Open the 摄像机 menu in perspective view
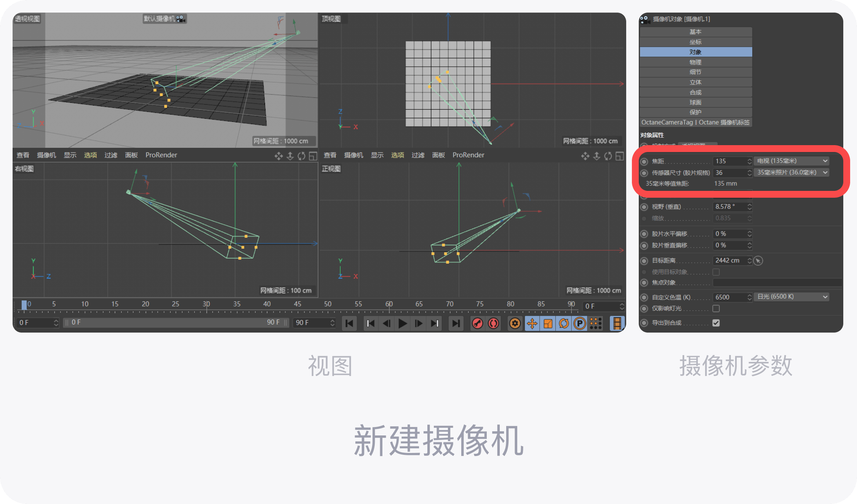The image size is (857, 504). coord(46,155)
